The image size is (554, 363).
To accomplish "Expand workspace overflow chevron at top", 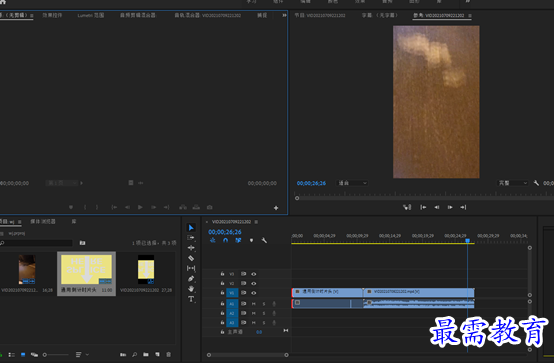I will click(468, 2).
